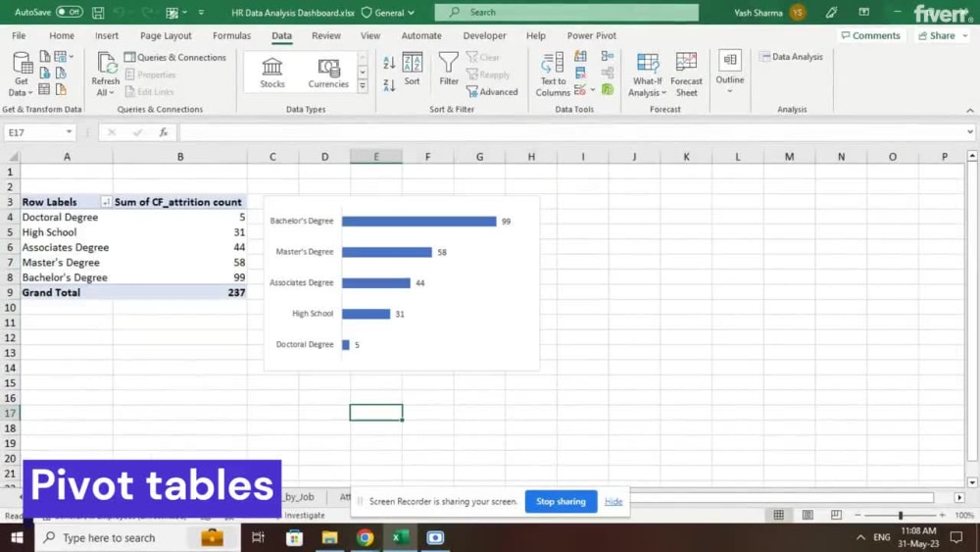Open the Get Data menu
980x552 pixels.
(21, 74)
